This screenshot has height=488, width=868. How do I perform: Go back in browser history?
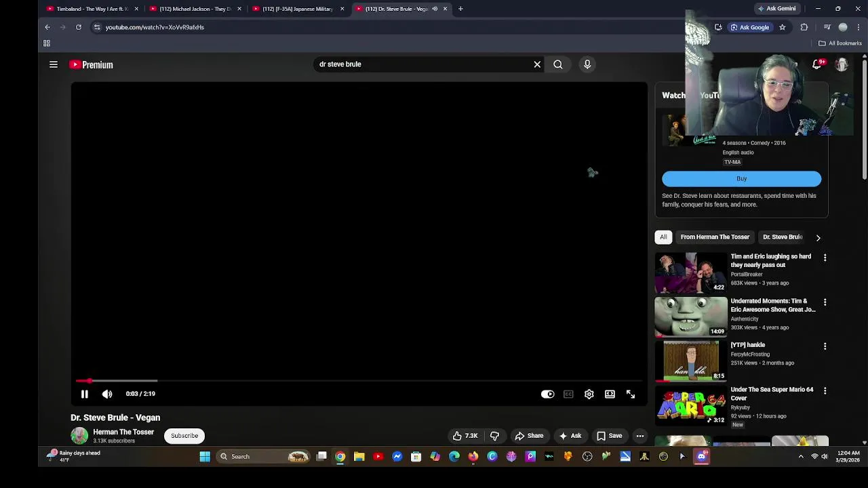(x=47, y=27)
